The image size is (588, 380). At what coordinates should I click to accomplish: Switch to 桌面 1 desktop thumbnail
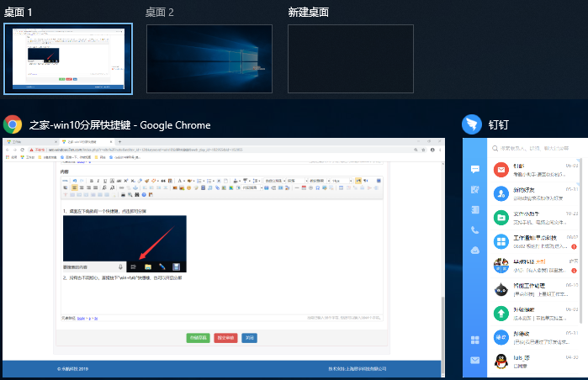[x=68, y=58]
